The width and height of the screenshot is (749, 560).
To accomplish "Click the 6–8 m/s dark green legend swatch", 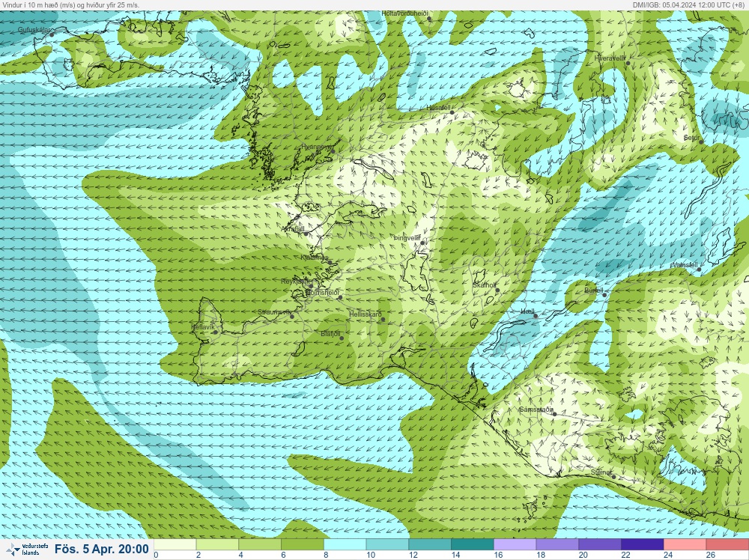I will pos(303,544).
